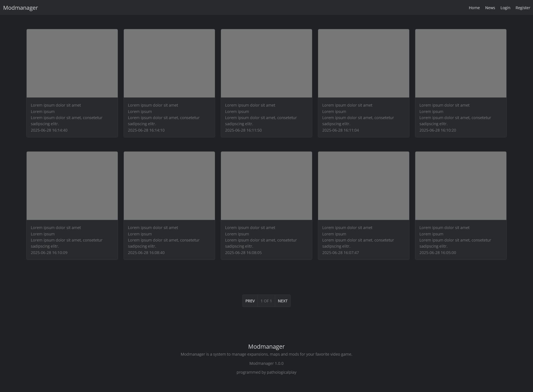The height and width of the screenshot is (392, 533).
Task: Click the footer description about managing expansions
Action: (266, 354)
